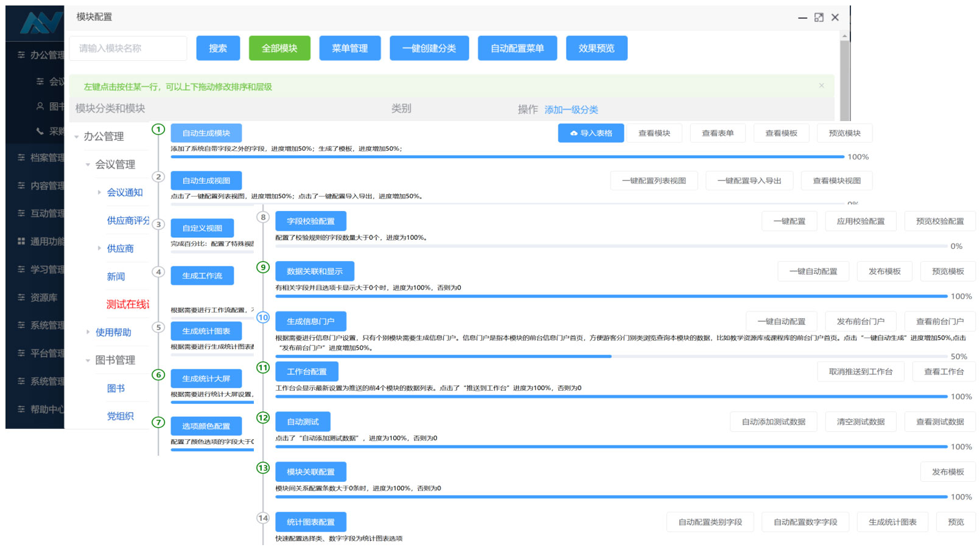Click the grid icon beside 通用功能 in sidebar

[x=21, y=242]
